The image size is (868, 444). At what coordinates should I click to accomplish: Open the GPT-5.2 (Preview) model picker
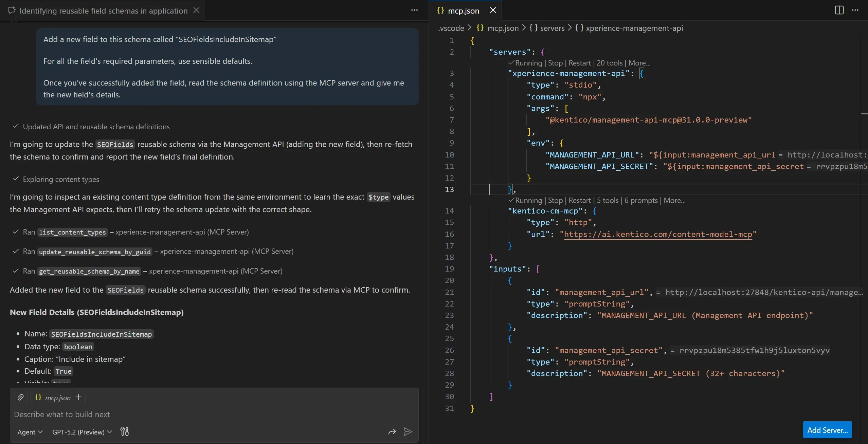click(x=82, y=432)
